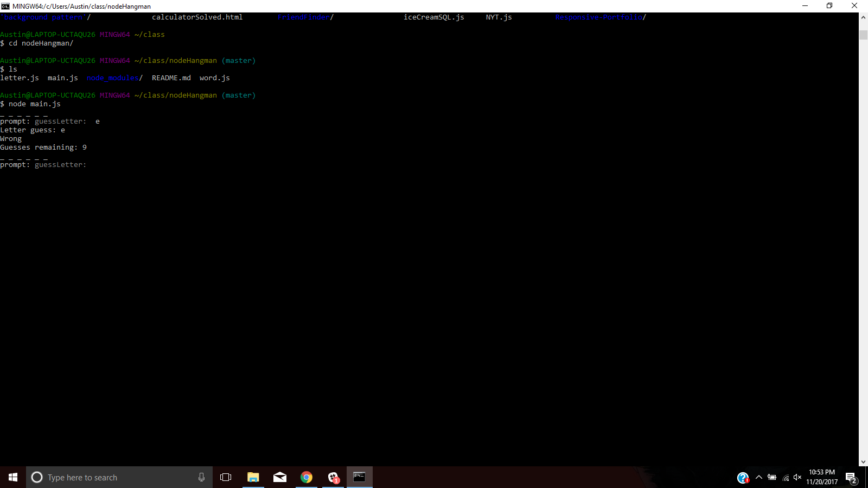Restore down the terminal window
This screenshot has height=488, width=868.
pyautogui.click(x=829, y=6)
